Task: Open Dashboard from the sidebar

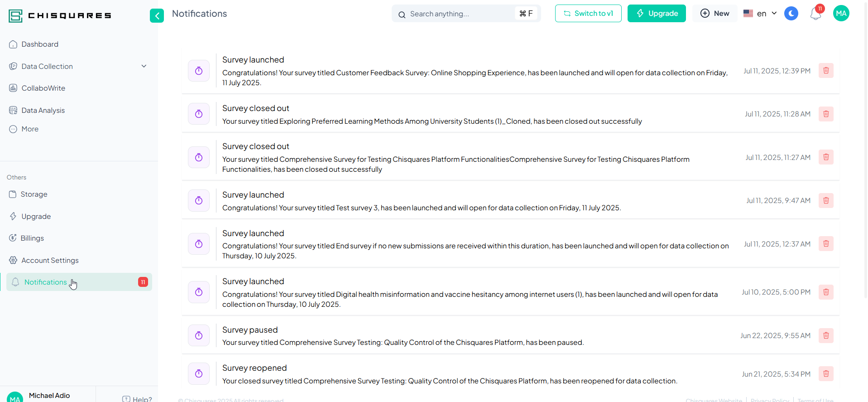Action: coord(40,44)
